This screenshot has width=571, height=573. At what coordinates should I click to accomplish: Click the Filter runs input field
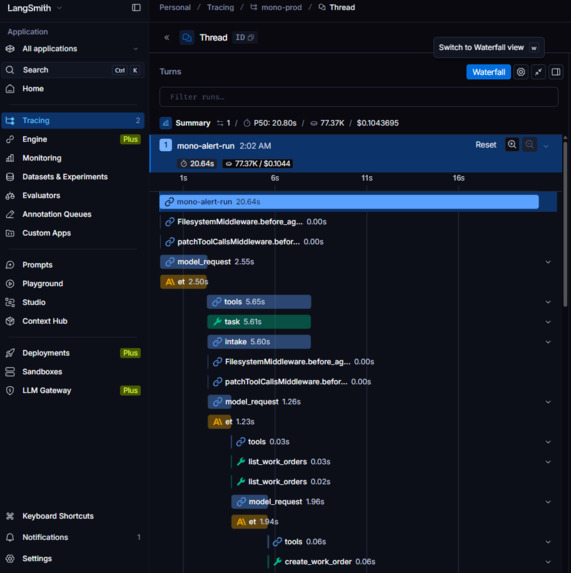point(359,97)
